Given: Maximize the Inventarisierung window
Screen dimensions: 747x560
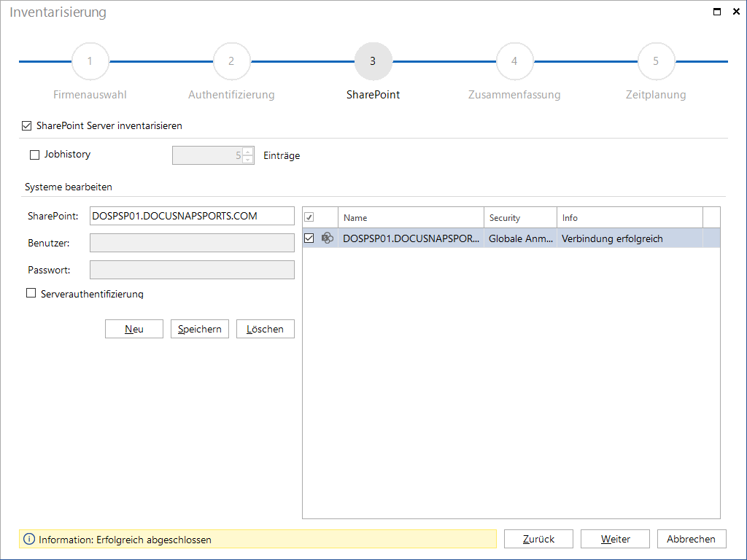Looking at the screenshot, I should pos(717,12).
